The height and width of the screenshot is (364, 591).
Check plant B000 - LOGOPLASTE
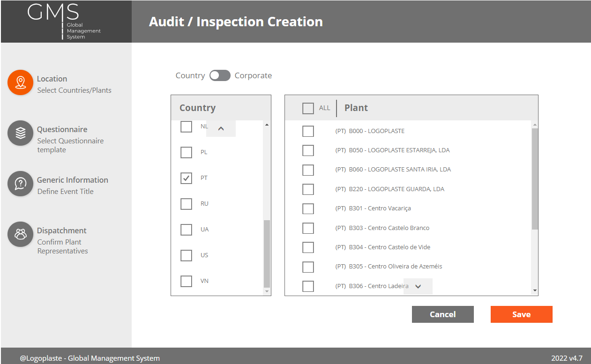click(308, 131)
